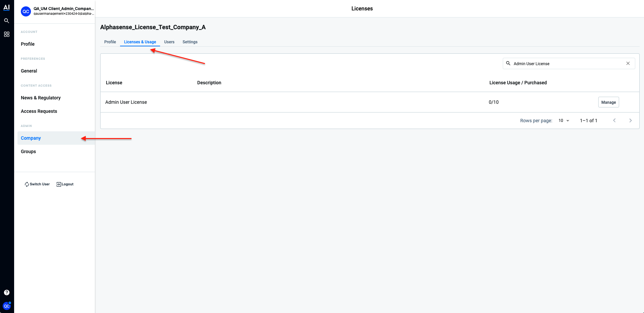Switch to the Profile tab of the company
This screenshot has width=644, height=313.
coord(110,42)
